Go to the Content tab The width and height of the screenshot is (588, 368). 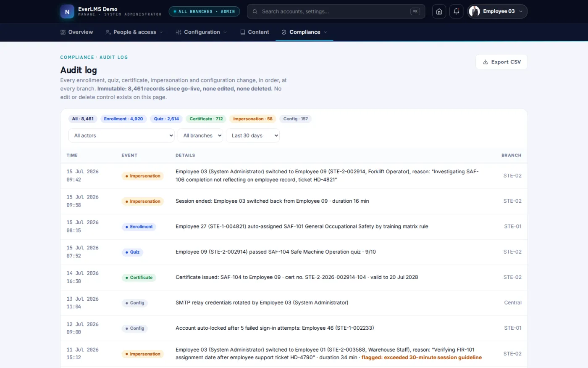click(x=255, y=32)
